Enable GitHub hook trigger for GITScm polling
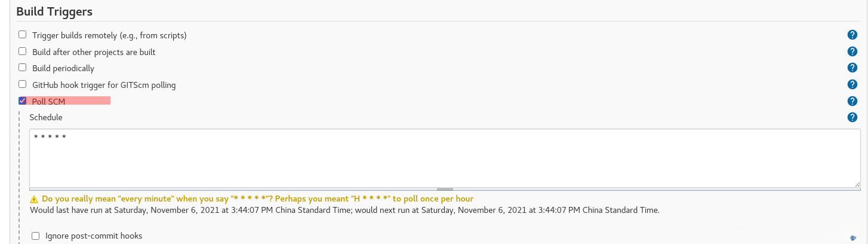The image size is (868, 244). pos(23,84)
